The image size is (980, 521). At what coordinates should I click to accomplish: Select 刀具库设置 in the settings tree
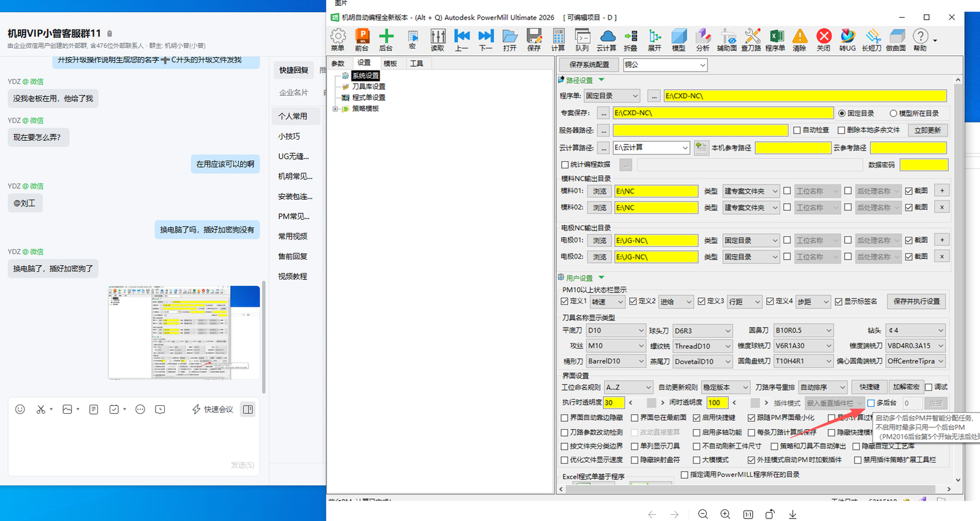click(x=368, y=86)
